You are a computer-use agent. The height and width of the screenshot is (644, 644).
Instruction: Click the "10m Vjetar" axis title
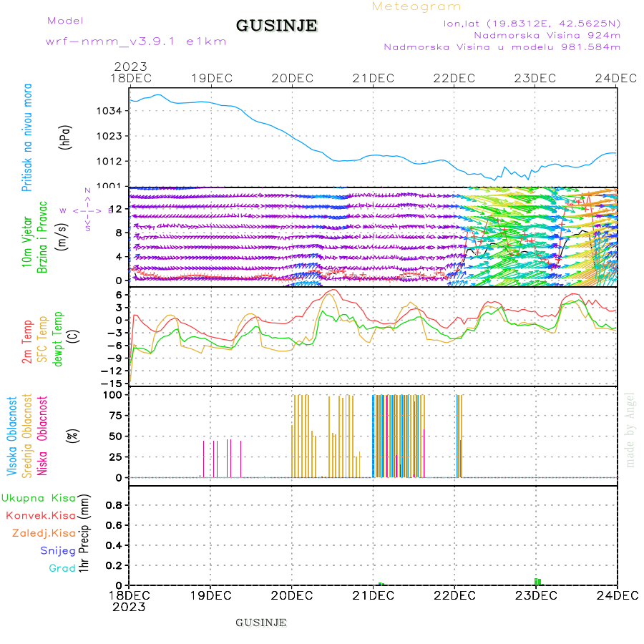pyautogui.click(x=26, y=242)
